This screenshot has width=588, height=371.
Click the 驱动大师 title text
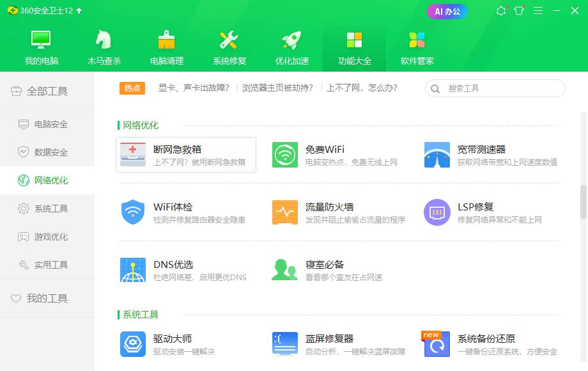(173, 339)
